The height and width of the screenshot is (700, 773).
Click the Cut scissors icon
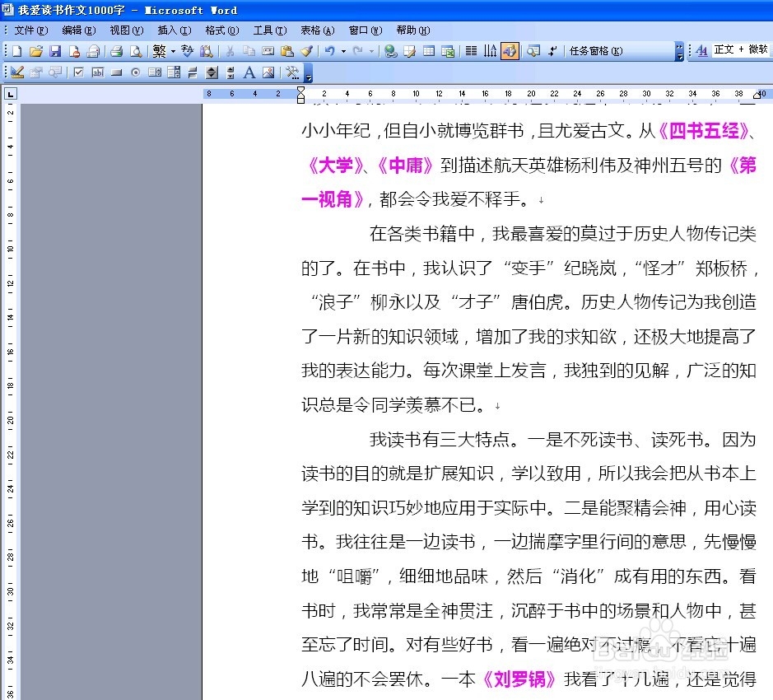pos(230,51)
